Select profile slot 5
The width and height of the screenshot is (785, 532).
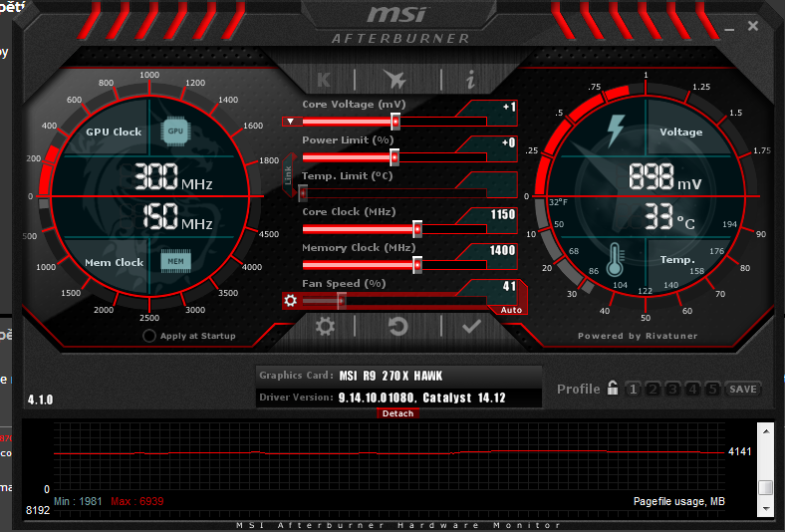click(713, 389)
